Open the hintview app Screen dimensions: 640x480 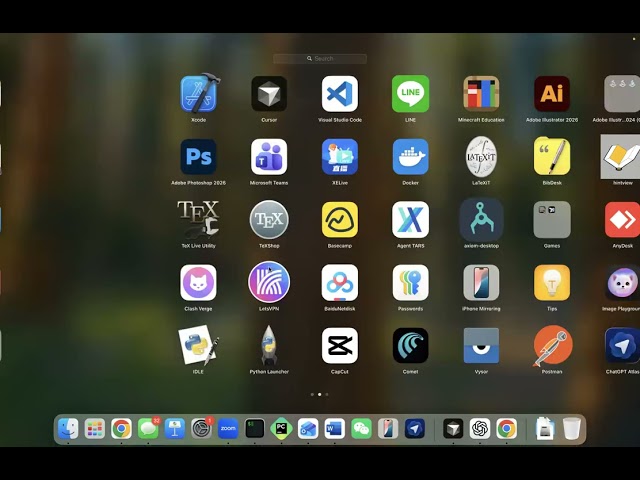[x=620, y=157]
